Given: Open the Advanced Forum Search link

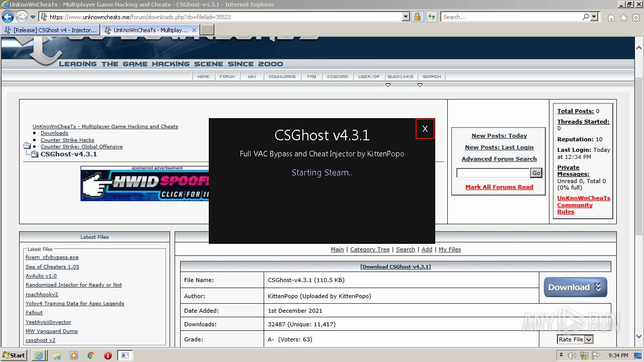Looking at the screenshot, I should point(499,159).
